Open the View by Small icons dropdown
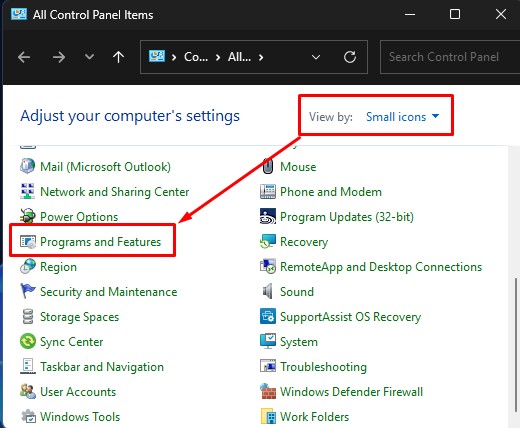 [403, 117]
